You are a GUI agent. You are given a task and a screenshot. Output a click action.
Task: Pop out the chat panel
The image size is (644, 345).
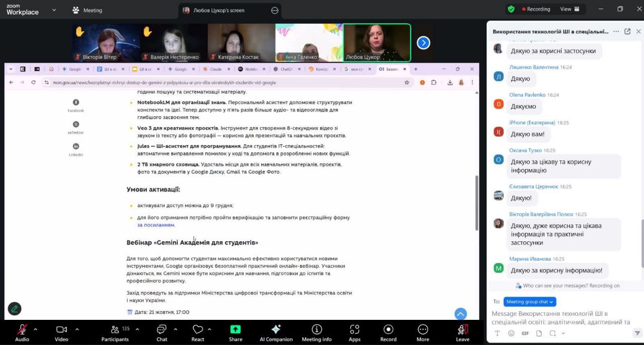(627, 31)
